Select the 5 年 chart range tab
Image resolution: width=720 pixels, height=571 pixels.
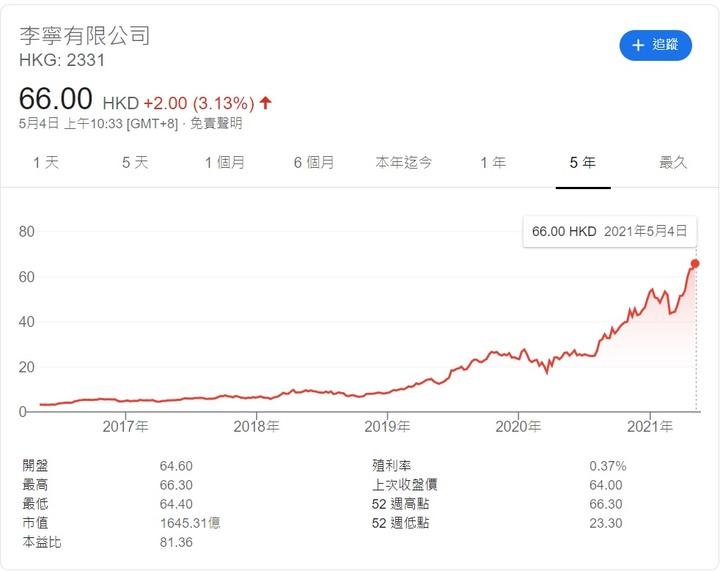click(x=583, y=162)
